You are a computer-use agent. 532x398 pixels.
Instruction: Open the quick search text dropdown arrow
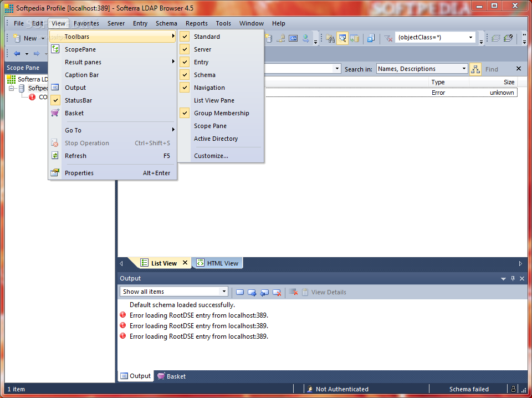[x=337, y=69]
